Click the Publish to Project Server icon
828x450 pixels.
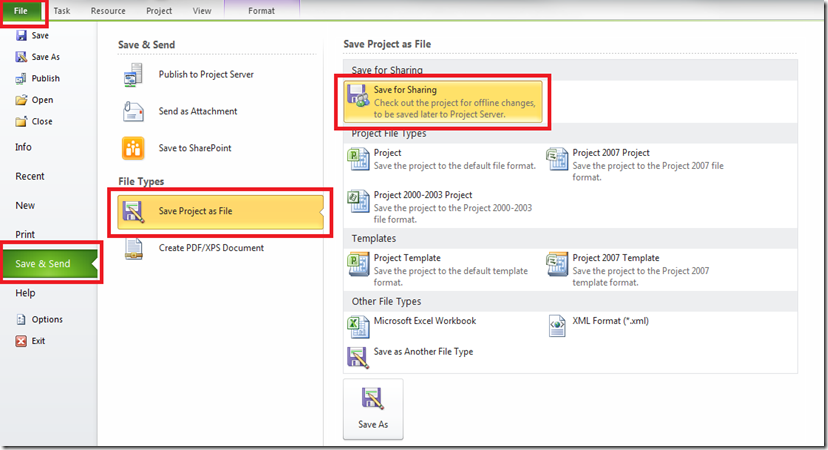133,74
